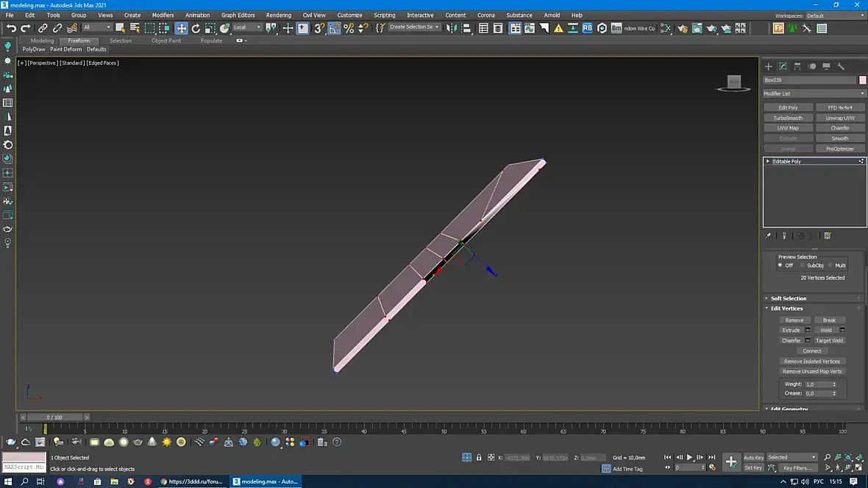Select the Off preview selection radio
This screenshot has width=868, height=488.
point(780,265)
